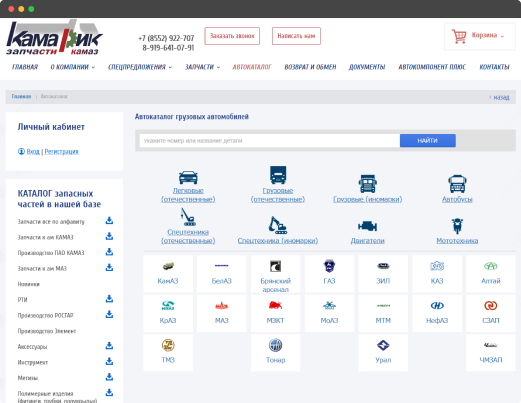The height and width of the screenshot is (403, 521).
Task: Open the КАЗ brand tile
Action: [x=437, y=274]
